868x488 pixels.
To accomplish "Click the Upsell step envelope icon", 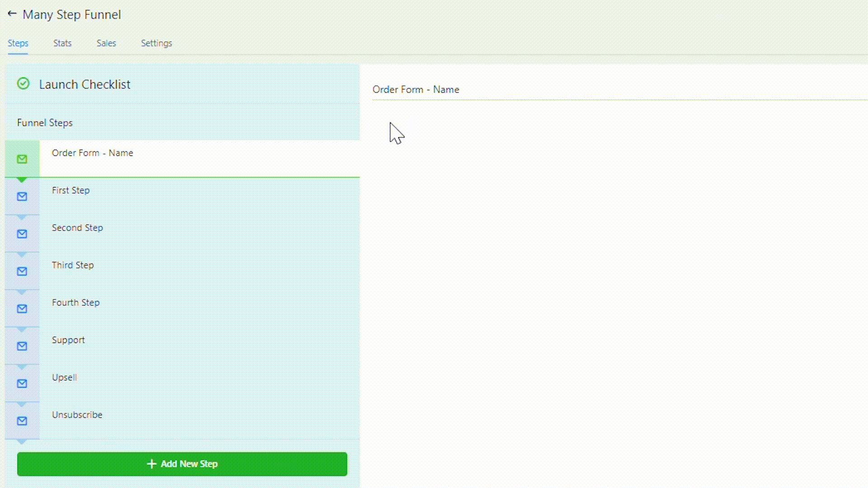I will pos(22,384).
